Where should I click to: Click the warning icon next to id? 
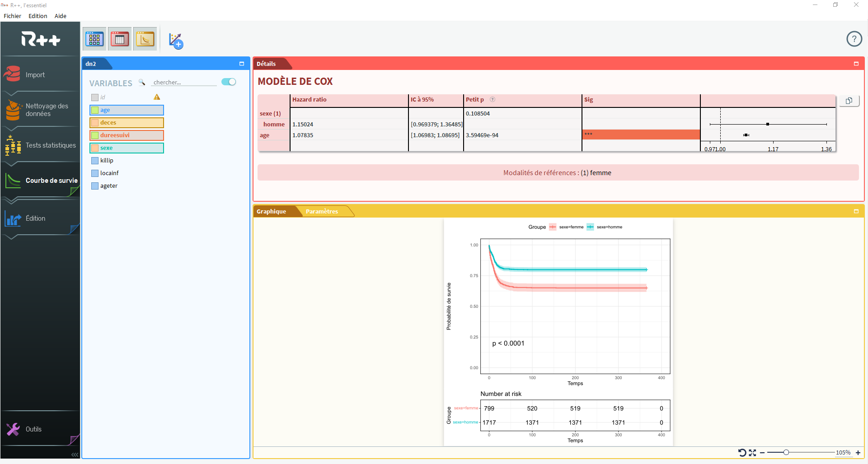click(157, 97)
